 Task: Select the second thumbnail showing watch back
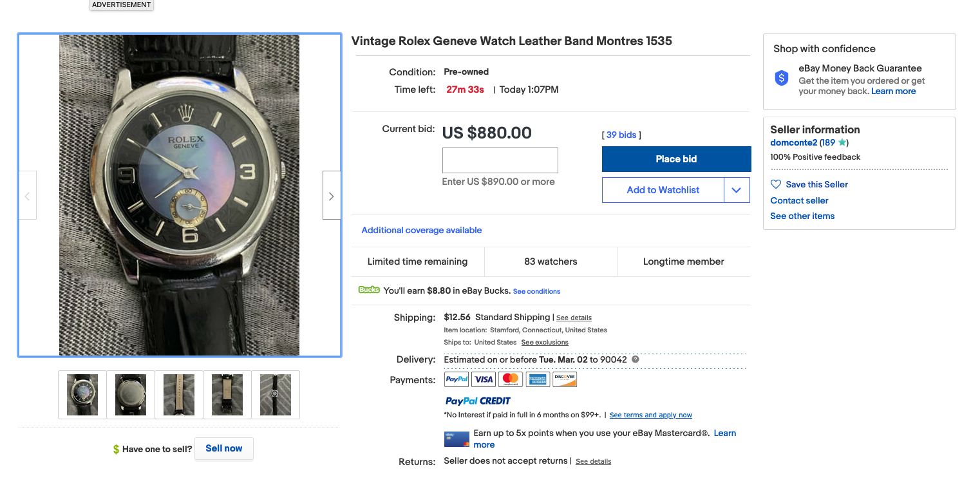(x=131, y=394)
